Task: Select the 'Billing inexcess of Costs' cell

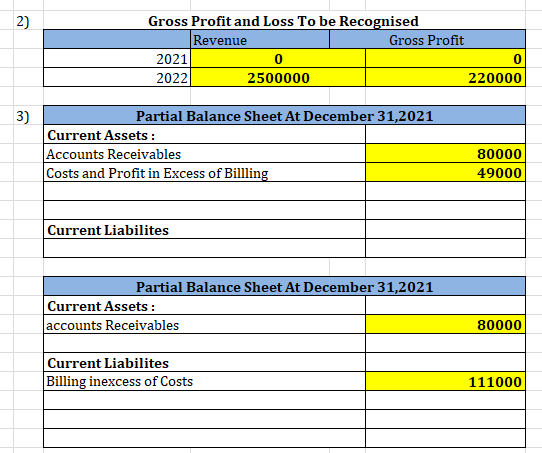Action: point(205,381)
